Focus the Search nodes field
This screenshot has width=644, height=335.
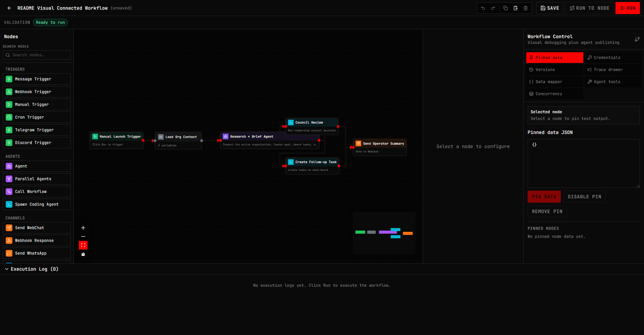click(37, 55)
